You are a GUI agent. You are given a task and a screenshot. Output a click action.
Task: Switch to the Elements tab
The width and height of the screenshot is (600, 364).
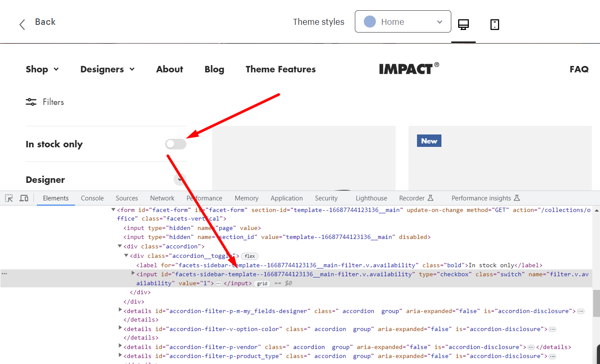pyautogui.click(x=56, y=198)
